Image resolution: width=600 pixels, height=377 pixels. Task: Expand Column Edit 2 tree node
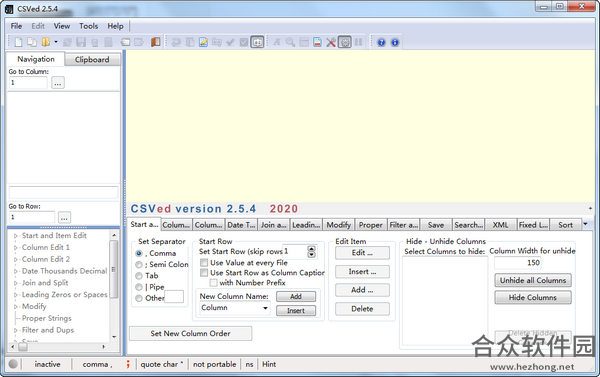pyautogui.click(x=16, y=259)
